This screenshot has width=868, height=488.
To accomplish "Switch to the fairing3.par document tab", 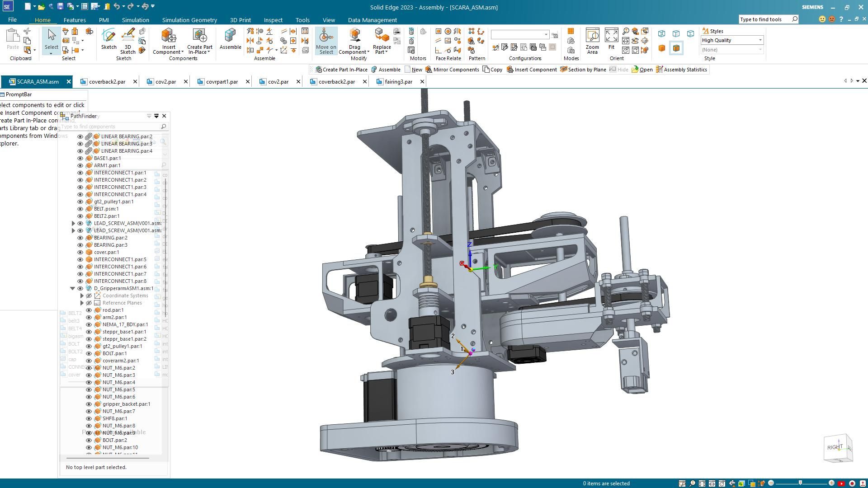I will (398, 82).
